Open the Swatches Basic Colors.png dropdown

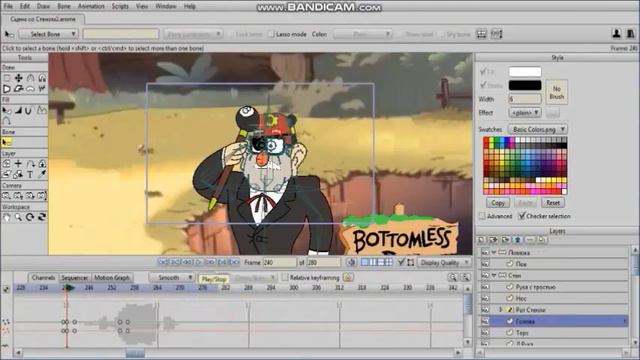[x=538, y=129]
